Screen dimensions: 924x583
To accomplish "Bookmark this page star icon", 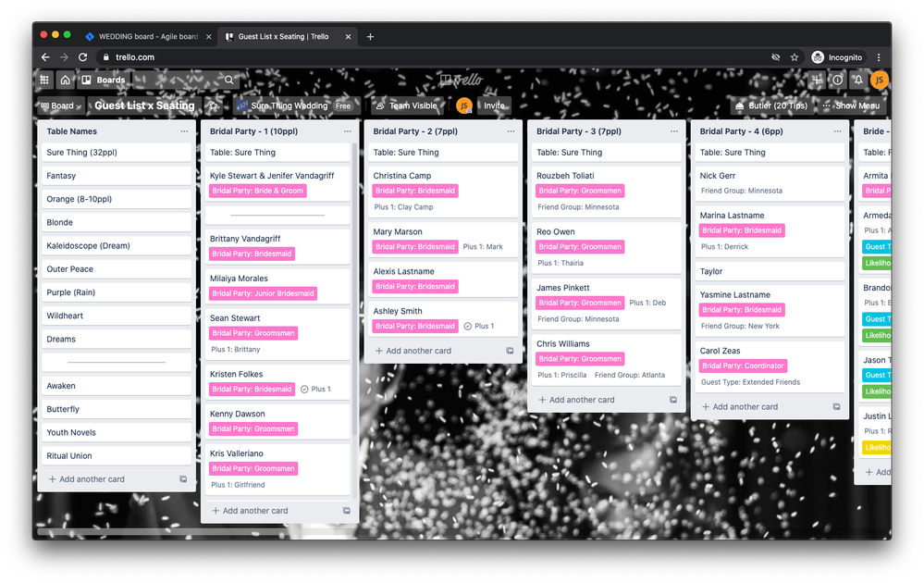I will [795, 57].
